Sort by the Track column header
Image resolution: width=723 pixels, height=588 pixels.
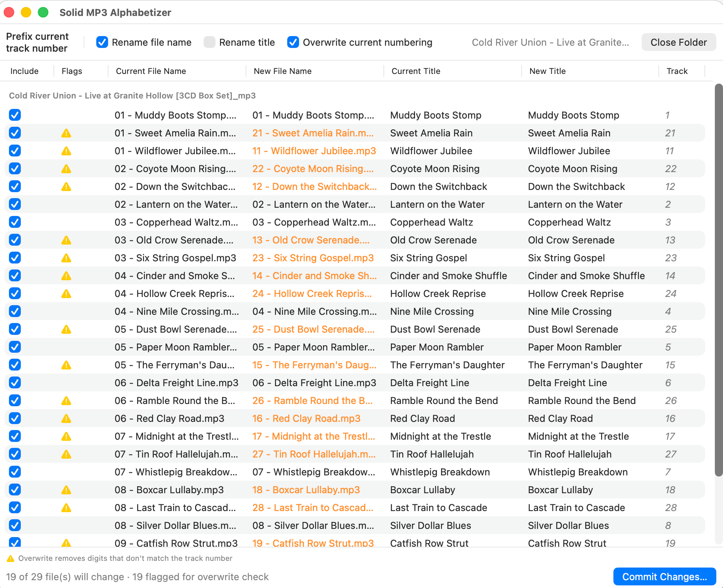tap(677, 71)
